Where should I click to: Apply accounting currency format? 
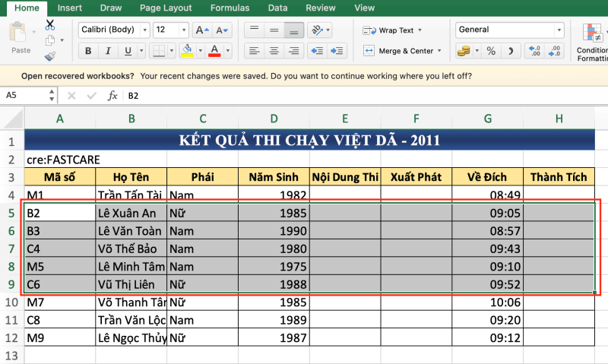(x=464, y=51)
